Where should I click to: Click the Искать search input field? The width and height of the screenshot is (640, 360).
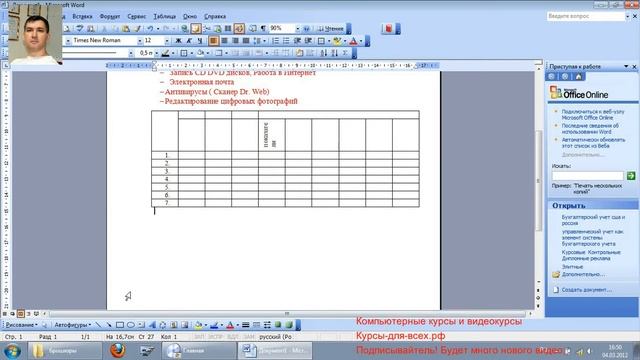[588, 176]
